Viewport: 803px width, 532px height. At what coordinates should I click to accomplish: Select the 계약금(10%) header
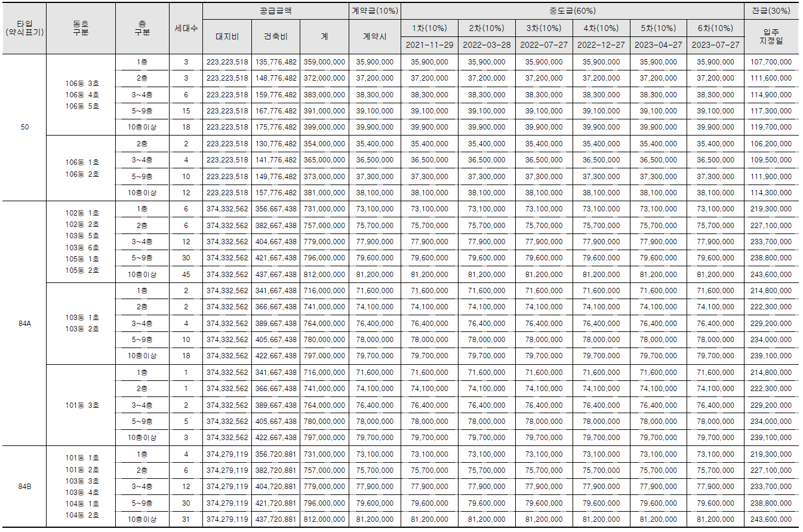tap(375, 11)
